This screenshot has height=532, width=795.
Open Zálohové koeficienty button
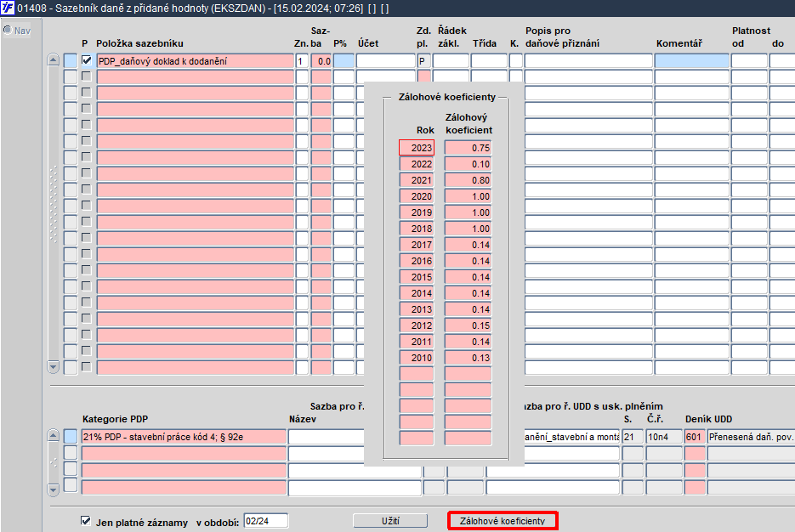pos(502,520)
